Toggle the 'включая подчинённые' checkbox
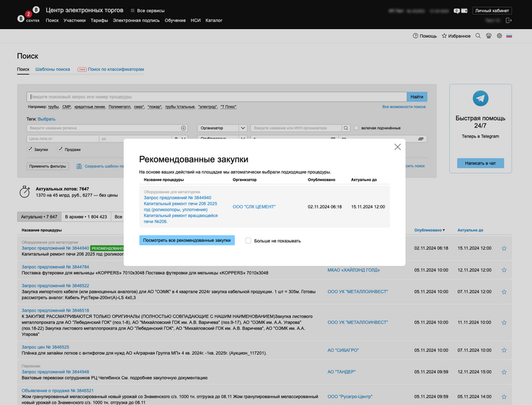This screenshot has width=532, height=405. coord(356,128)
